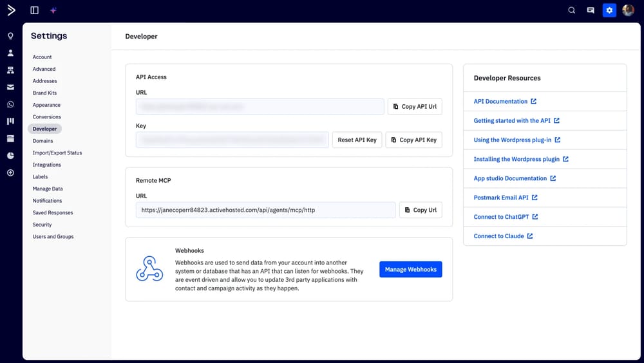View Import/Export Status page
This screenshot has width=644, height=363.
57,153
